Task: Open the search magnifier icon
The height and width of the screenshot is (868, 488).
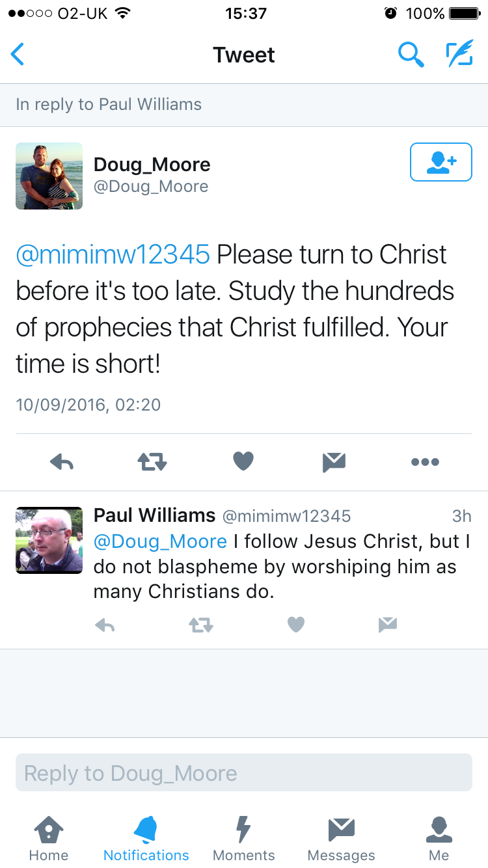Action: pyautogui.click(x=411, y=55)
